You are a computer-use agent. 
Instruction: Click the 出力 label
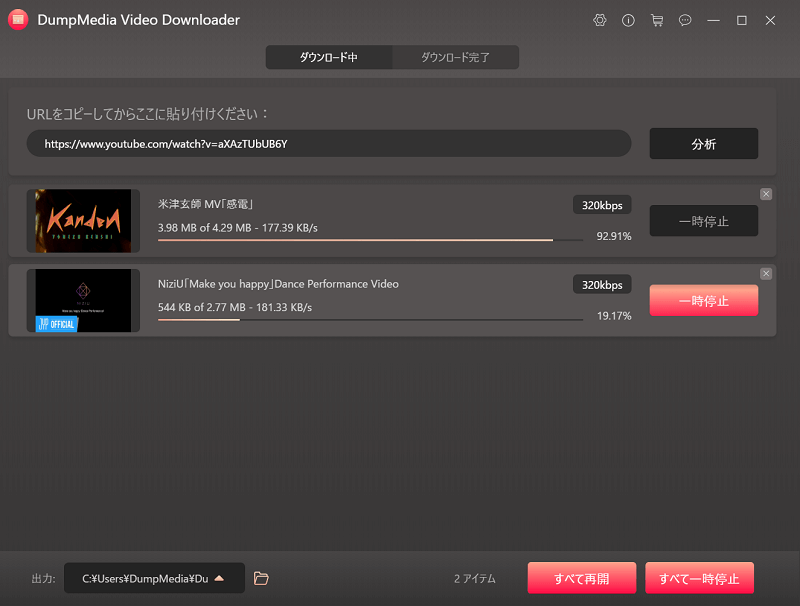pos(43,578)
